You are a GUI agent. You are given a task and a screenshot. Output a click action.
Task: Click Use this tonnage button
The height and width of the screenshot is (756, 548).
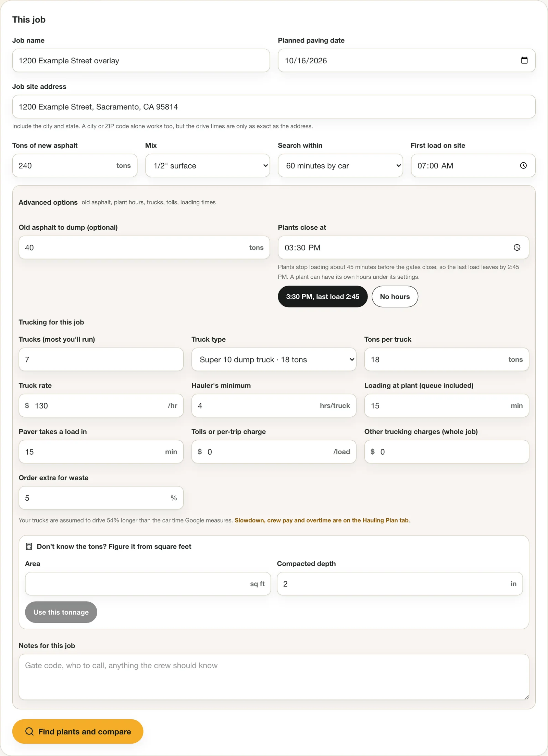click(x=61, y=612)
